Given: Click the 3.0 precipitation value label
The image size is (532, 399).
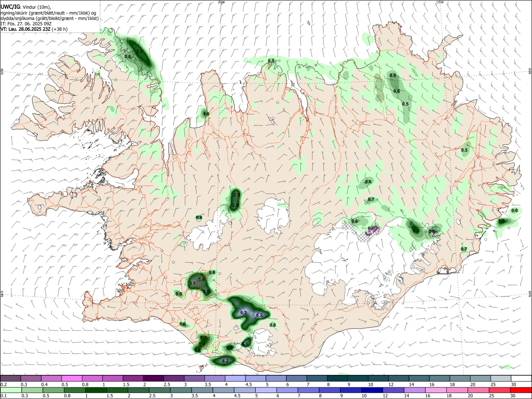Looking at the screenshot, I should coord(202,280).
